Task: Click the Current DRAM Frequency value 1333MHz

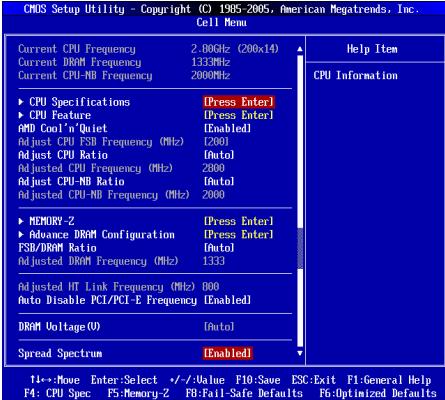Action: [210, 62]
